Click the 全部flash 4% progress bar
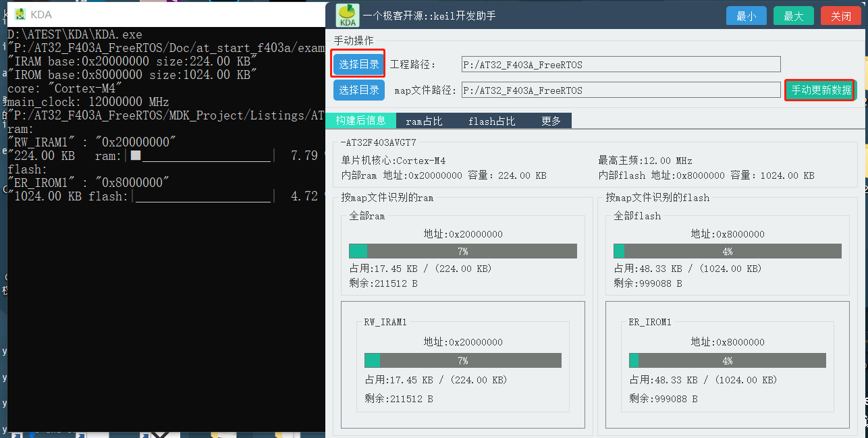Image resolution: width=868 pixels, height=438 pixels. click(728, 251)
